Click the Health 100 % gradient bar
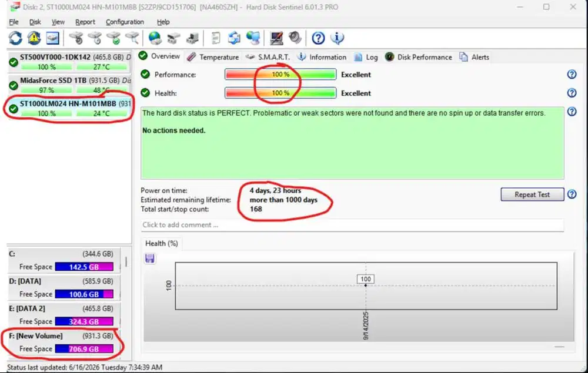 [280, 93]
